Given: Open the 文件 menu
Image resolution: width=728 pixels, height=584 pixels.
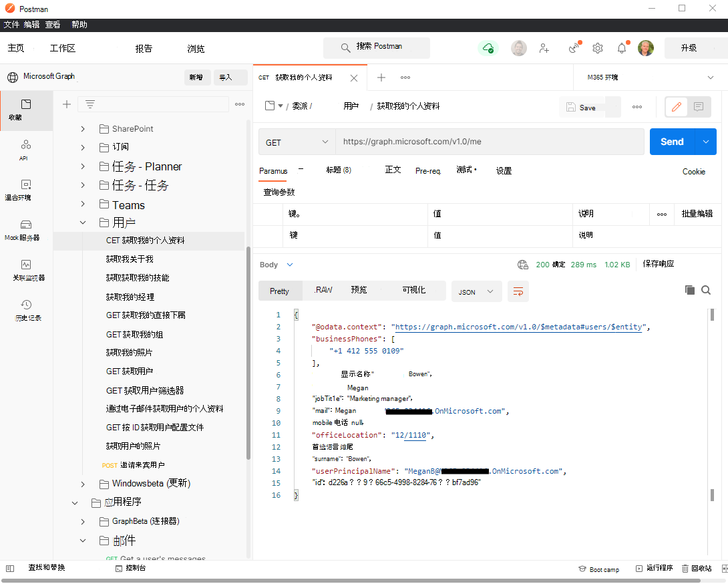Looking at the screenshot, I should (11, 25).
